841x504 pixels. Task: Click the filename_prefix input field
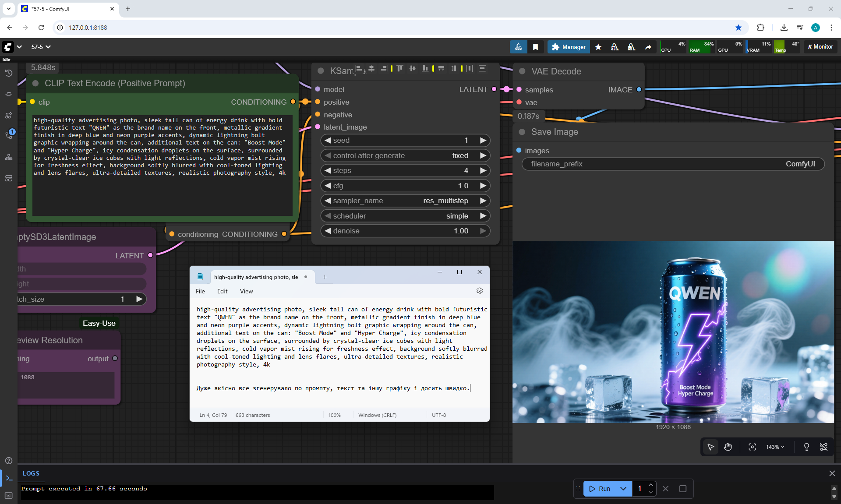coord(673,164)
